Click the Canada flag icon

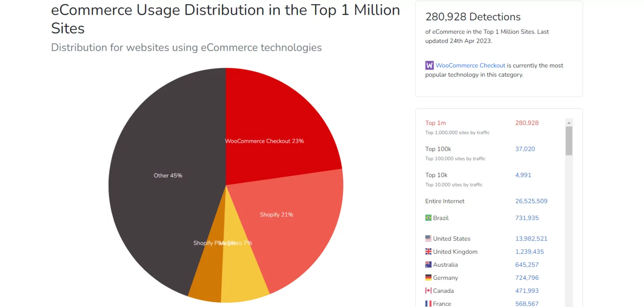[428, 290]
